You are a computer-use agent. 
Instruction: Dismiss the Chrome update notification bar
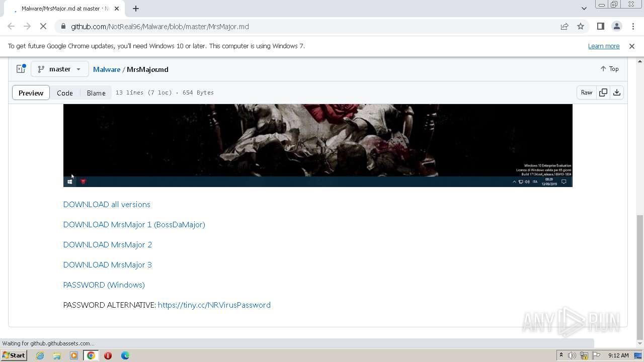631,46
